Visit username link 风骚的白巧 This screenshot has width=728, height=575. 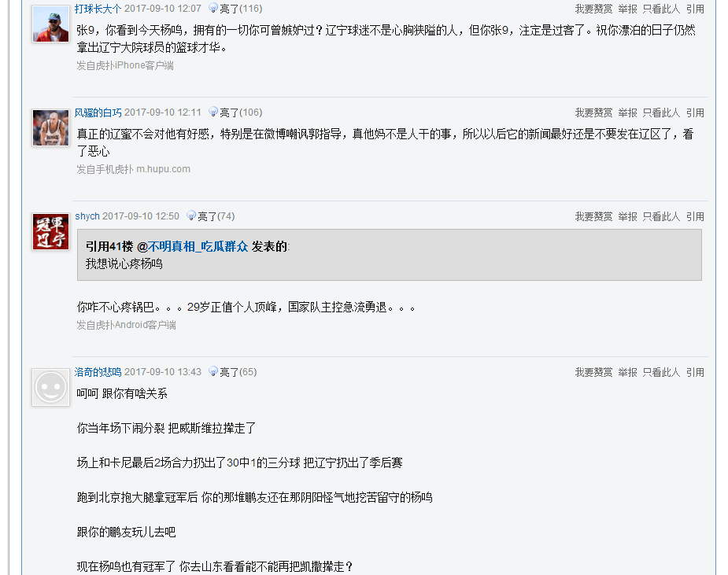pyautogui.click(x=98, y=112)
